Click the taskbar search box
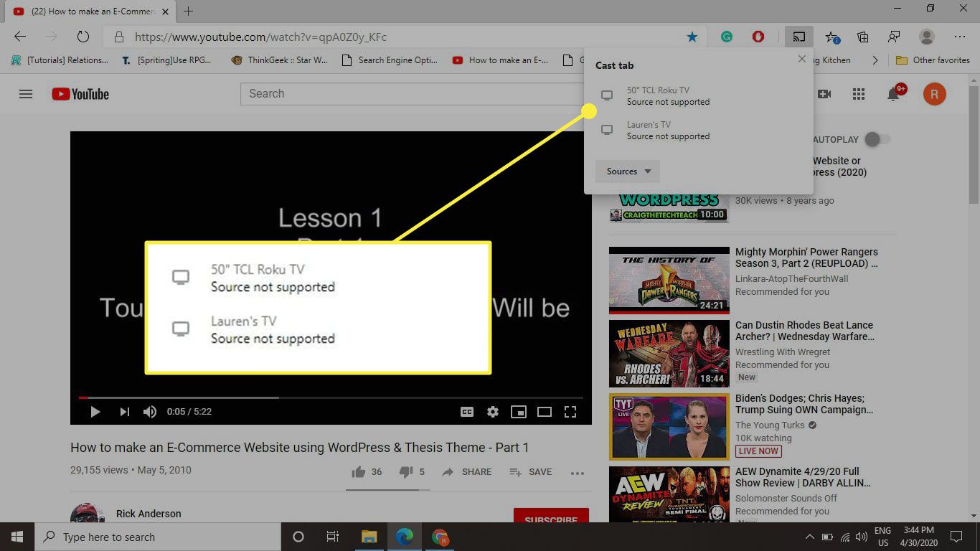Viewport: 980px width, 551px height. point(158,537)
